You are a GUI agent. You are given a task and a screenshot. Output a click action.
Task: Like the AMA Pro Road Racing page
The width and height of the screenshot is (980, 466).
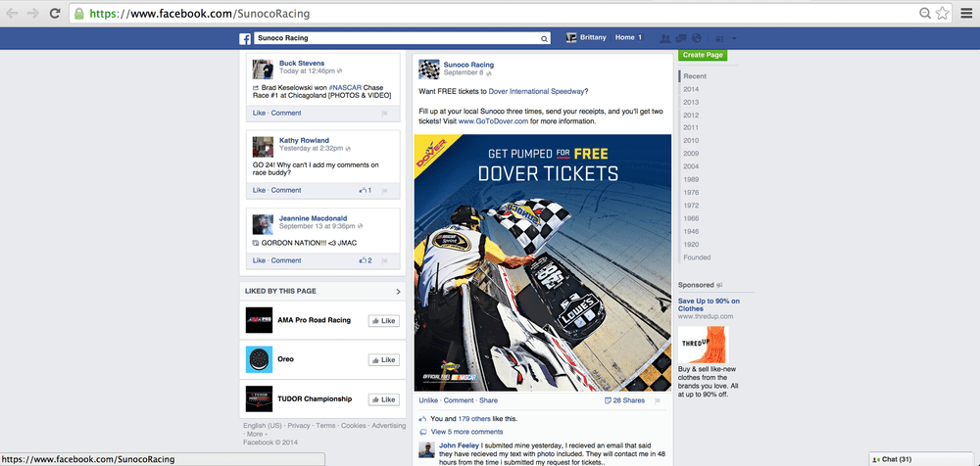tap(384, 320)
